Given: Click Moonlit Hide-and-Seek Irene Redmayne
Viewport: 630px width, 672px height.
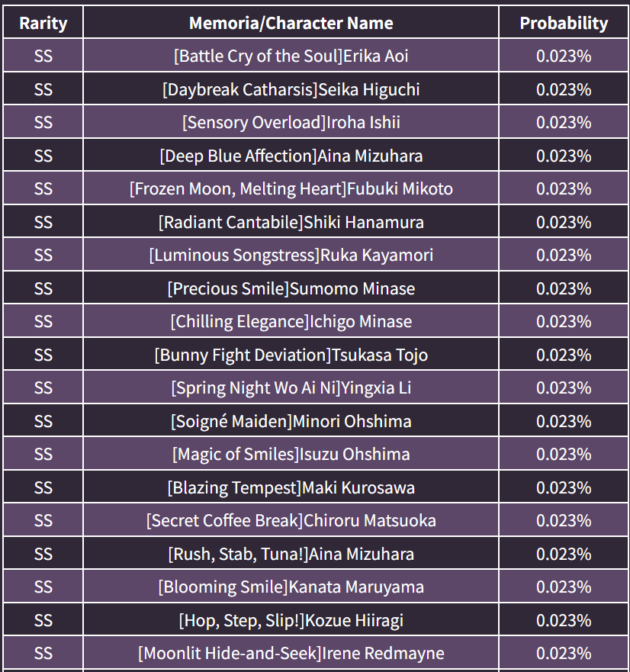Looking at the screenshot, I should point(291,653).
